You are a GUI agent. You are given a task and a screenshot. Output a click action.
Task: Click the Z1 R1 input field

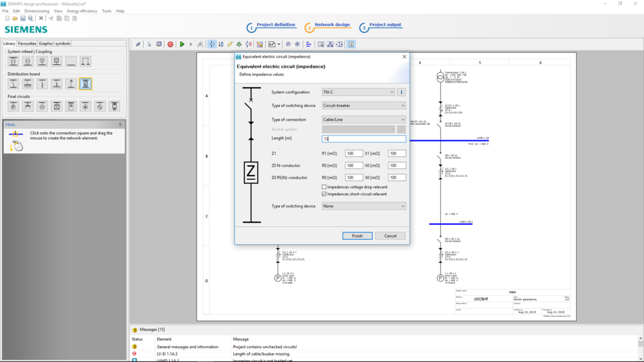point(354,153)
